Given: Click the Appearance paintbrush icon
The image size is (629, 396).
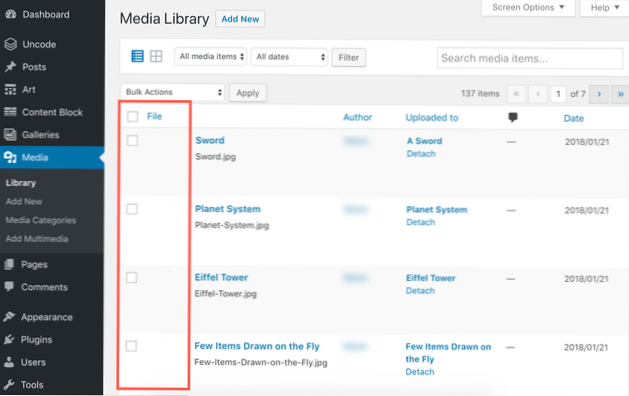Looking at the screenshot, I should (x=9, y=317).
